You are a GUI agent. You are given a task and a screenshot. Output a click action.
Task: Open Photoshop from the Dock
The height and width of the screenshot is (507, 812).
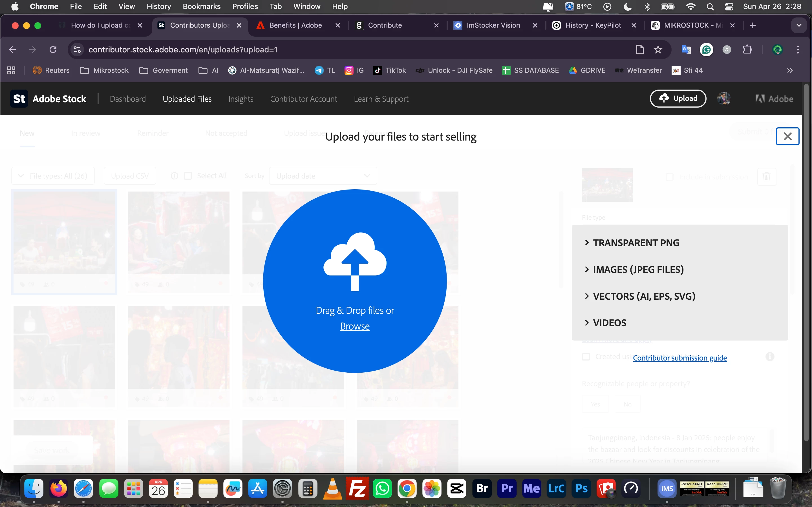[581, 489]
